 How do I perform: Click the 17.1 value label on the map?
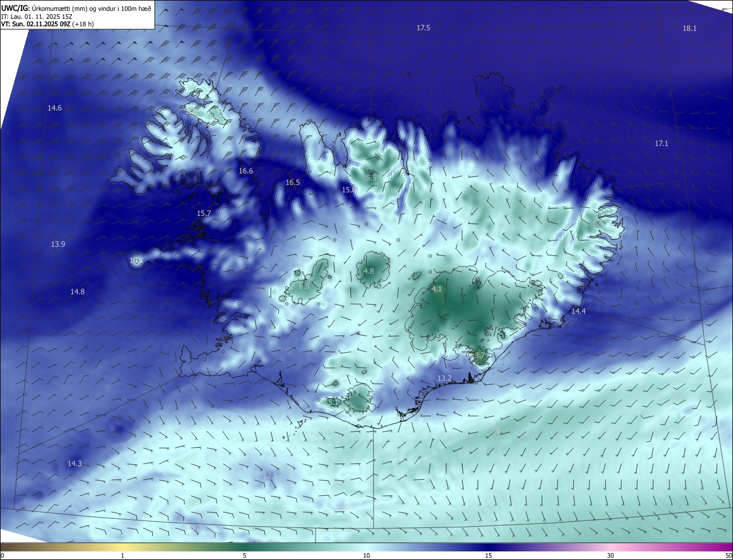click(x=661, y=144)
